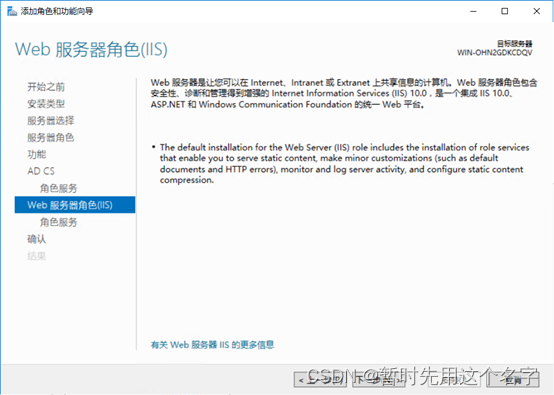
Task: Maximize the wizard window
Action: click(x=505, y=11)
